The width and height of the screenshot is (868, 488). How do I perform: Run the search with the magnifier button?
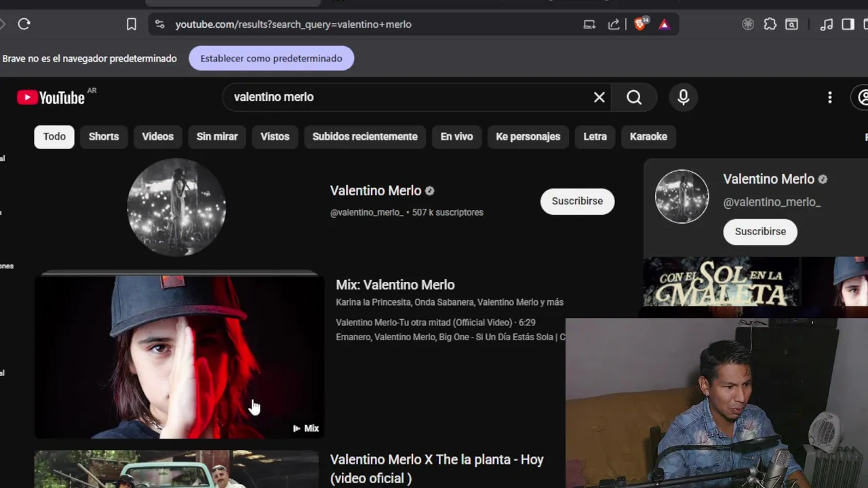pyautogui.click(x=634, y=98)
